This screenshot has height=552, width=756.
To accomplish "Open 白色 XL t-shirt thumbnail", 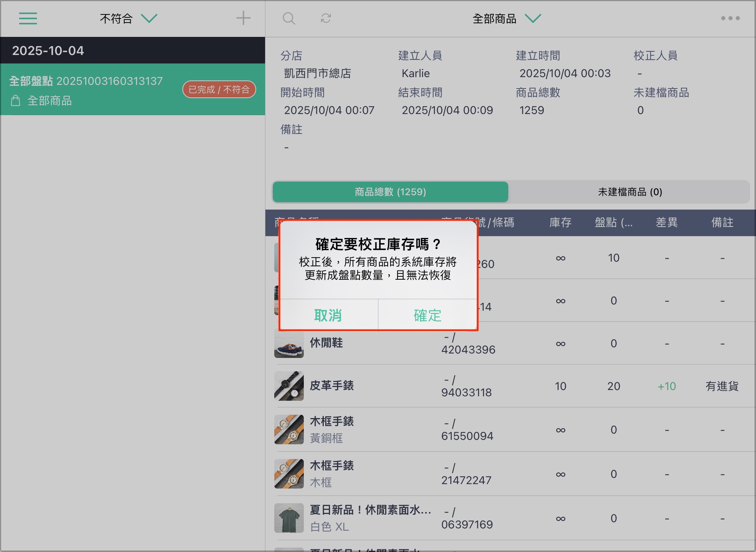I will (x=289, y=518).
